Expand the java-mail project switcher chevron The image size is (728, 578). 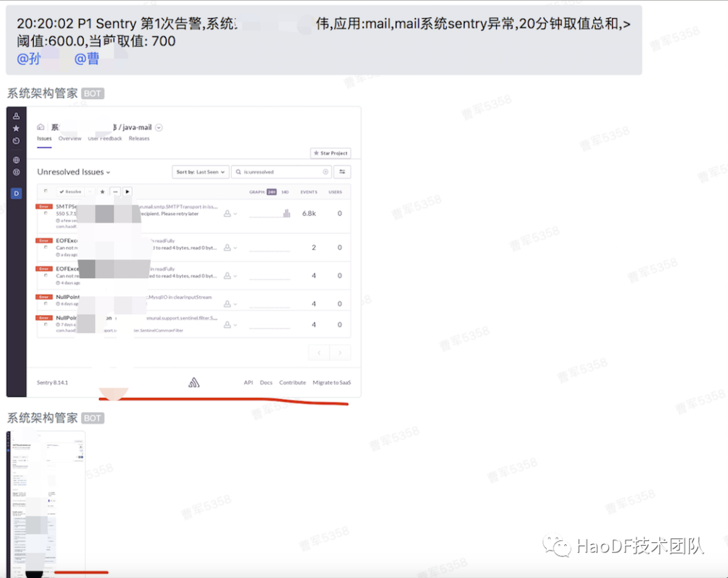159,127
